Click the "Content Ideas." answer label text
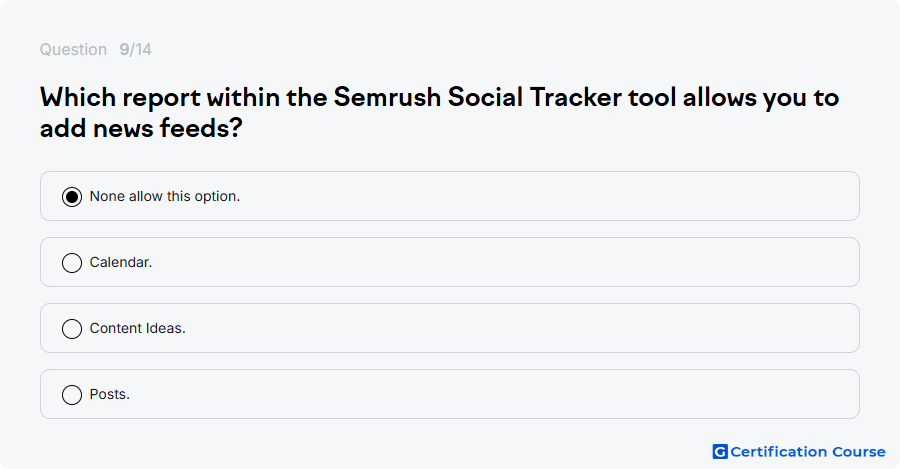The height and width of the screenshot is (469, 900). pos(138,328)
